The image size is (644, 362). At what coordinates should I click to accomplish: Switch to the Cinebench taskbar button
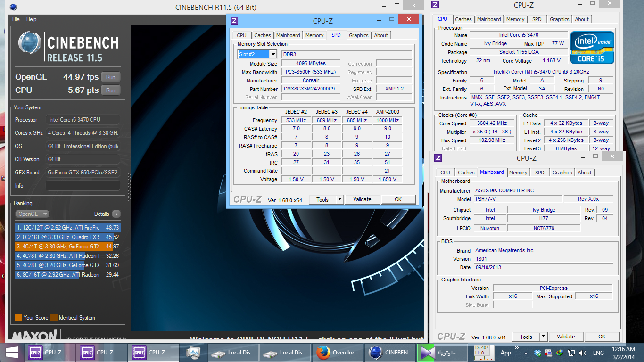[x=390, y=352]
